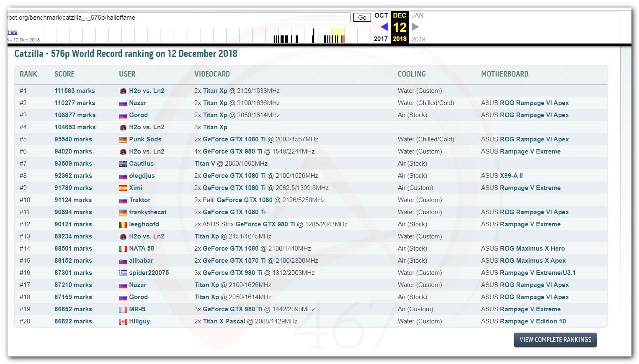
Task: Click the Wayback URL address field
Action: point(179,18)
